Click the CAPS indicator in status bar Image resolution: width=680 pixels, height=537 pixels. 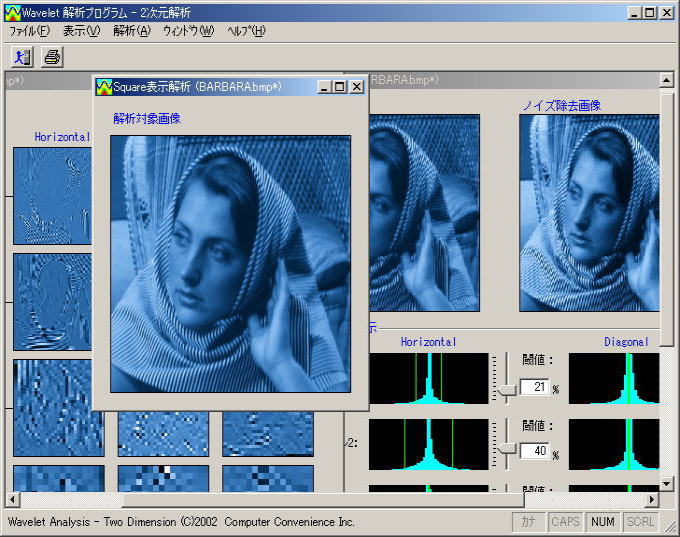[x=565, y=521]
